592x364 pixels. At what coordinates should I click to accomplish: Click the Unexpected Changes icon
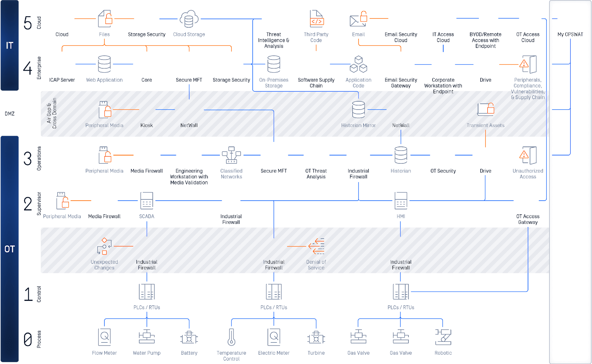(x=104, y=246)
